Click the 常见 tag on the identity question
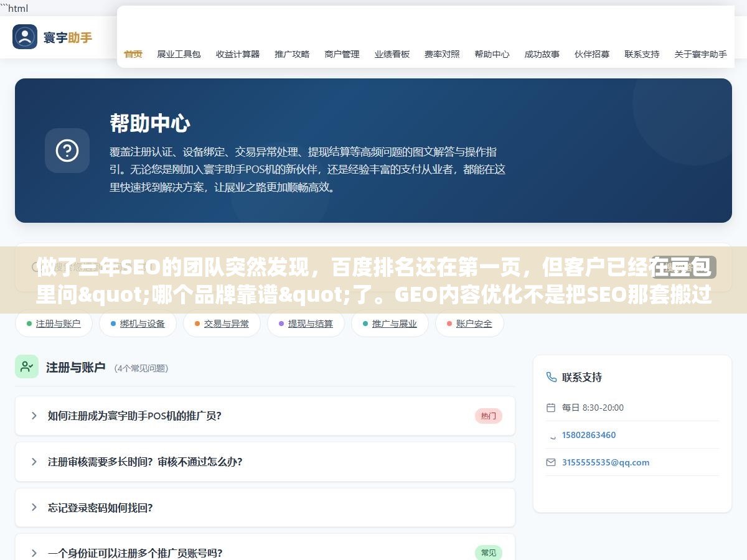The height and width of the screenshot is (560, 747). click(x=489, y=553)
